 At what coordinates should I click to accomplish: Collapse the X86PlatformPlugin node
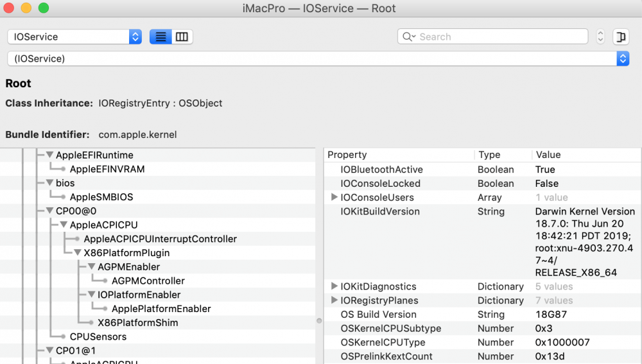[78, 253]
